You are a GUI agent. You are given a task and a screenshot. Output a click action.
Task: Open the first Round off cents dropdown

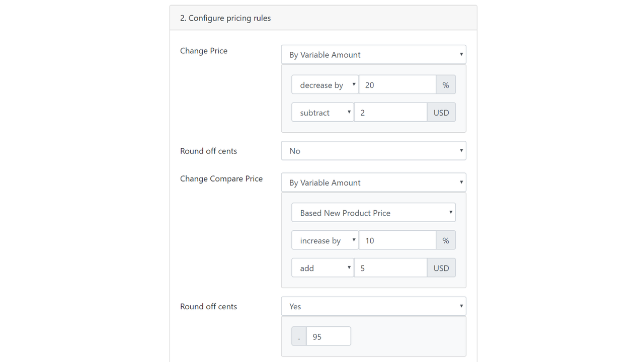click(373, 150)
